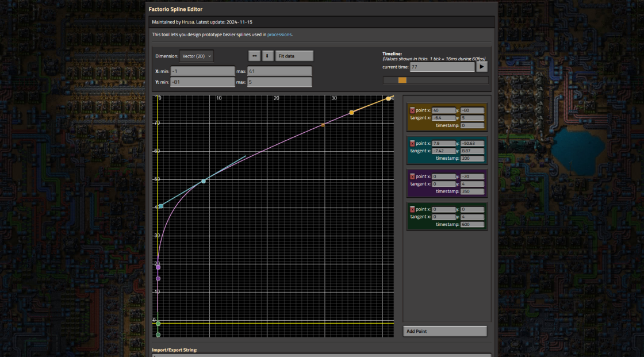This screenshot has height=357, width=644.
Task: Edit point y field in green panel
Action: [472, 209]
